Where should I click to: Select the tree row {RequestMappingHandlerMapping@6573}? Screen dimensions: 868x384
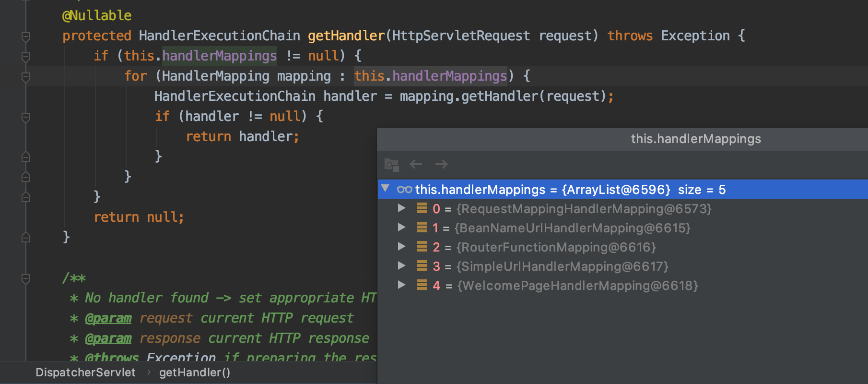click(623, 208)
